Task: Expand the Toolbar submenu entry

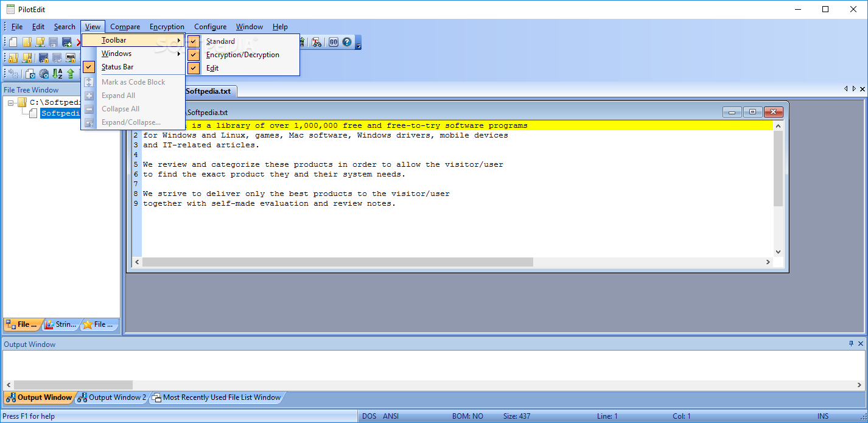Action: click(x=133, y=40)
